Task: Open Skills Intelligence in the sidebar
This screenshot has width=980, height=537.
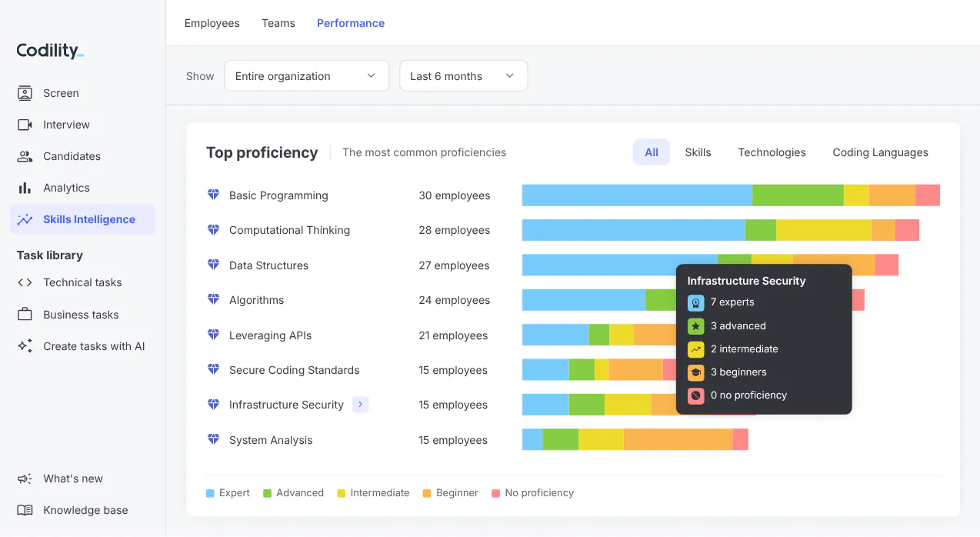Action: coord(82,219)
